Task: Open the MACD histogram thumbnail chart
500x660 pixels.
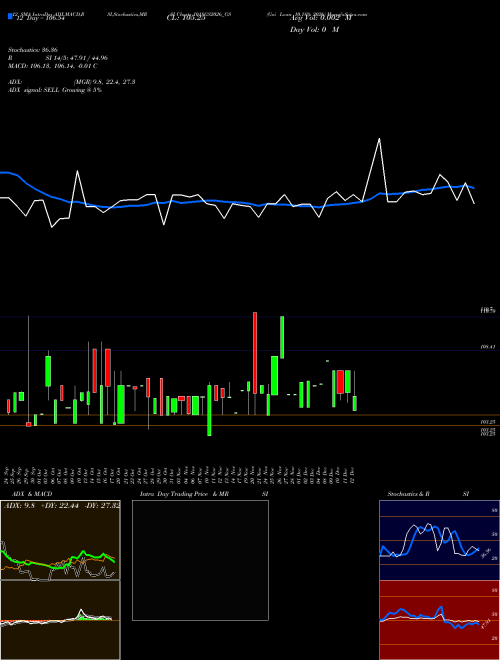Action: 60,620
